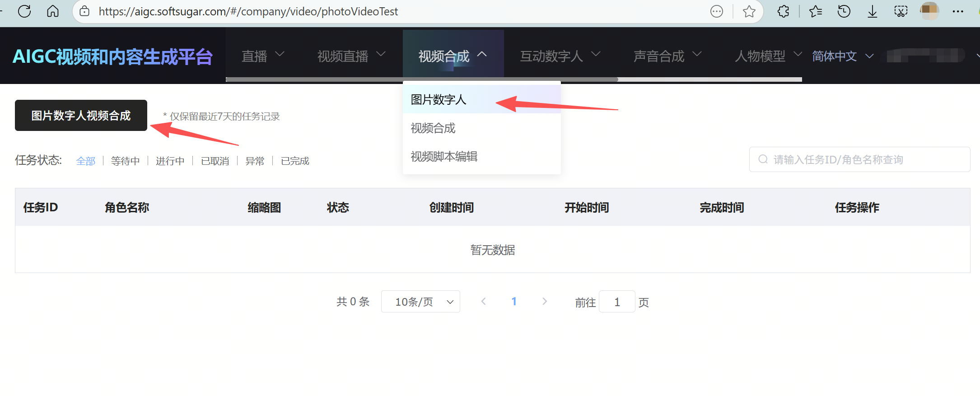
Task: Open the favorites list icon
Action: tap(815, 11)
